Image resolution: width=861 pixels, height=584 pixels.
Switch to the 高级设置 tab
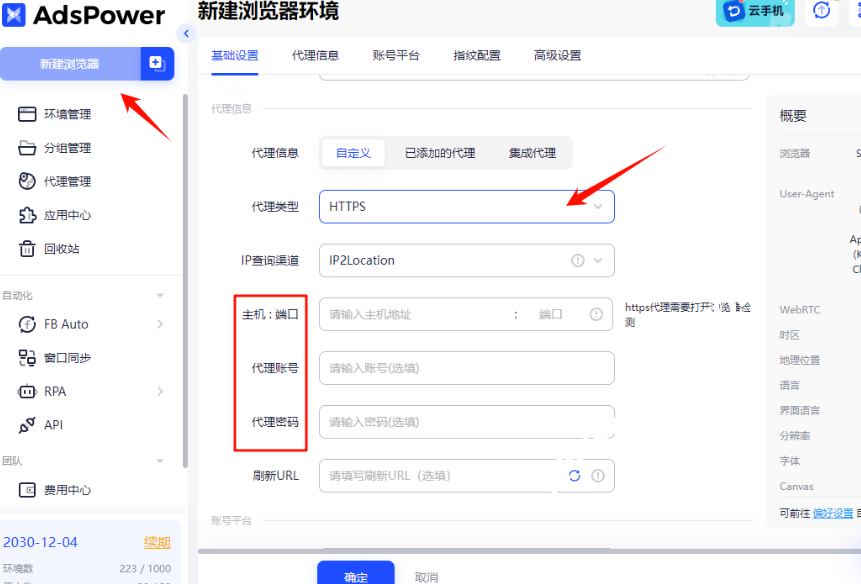[x=557, y=56]
